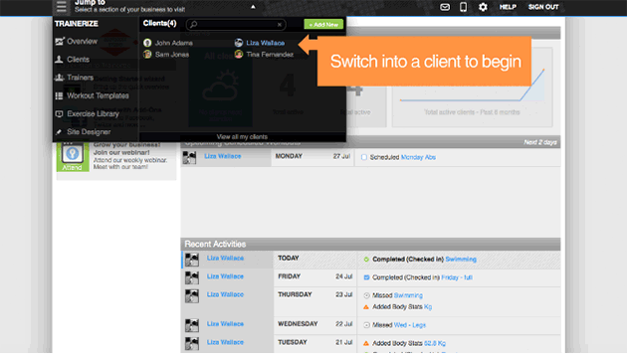Click the Add New client button

[323, 25]
